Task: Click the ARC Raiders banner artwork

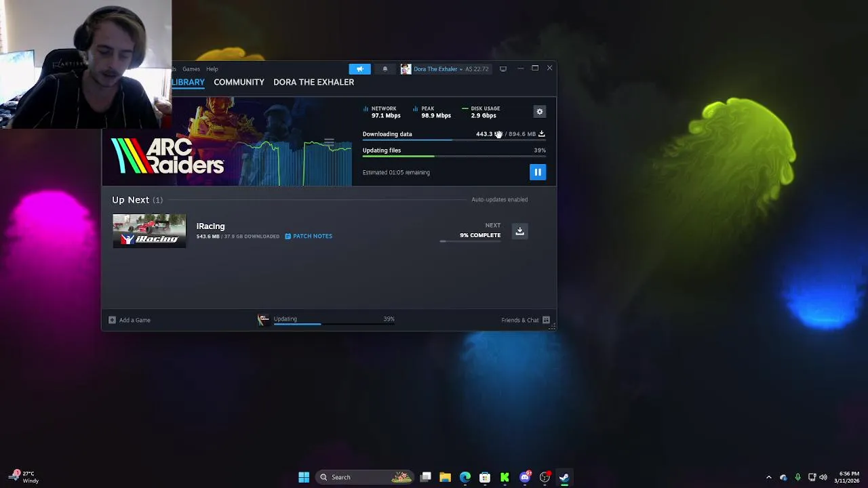Action: point(227,142)
